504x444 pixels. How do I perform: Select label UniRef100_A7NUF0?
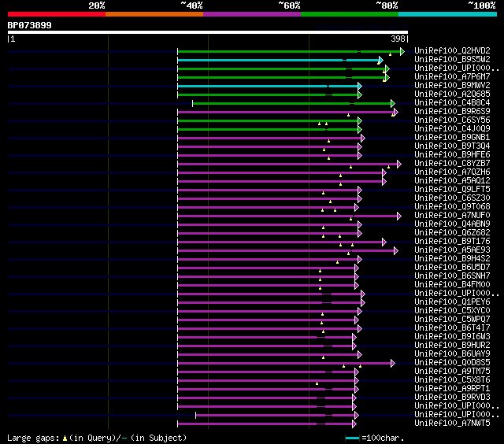[x=452, y=215]
